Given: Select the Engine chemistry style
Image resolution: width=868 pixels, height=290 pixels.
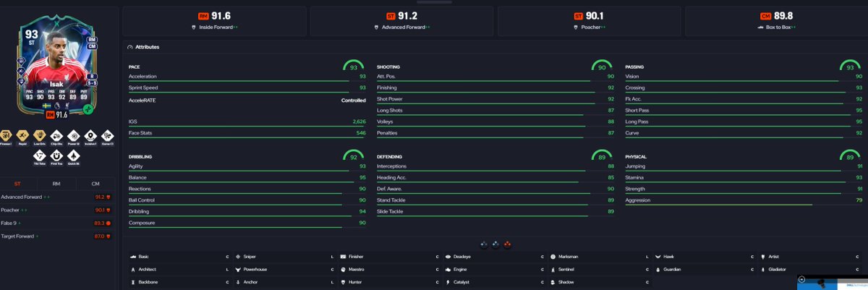Looking at the screenshot, I should click(x=495, y=269).
